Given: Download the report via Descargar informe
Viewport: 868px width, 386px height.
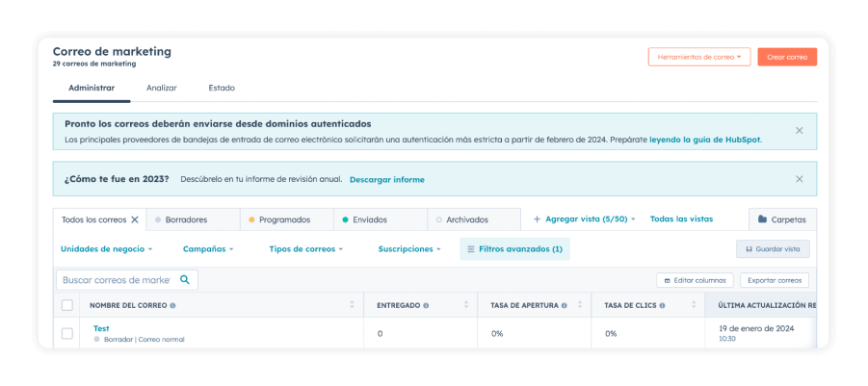Looking at the screenshot, I should click(386, 180).
